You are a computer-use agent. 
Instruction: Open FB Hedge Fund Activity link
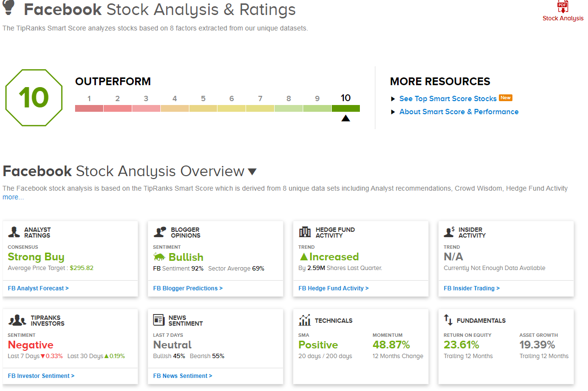[x=334, y=288]
